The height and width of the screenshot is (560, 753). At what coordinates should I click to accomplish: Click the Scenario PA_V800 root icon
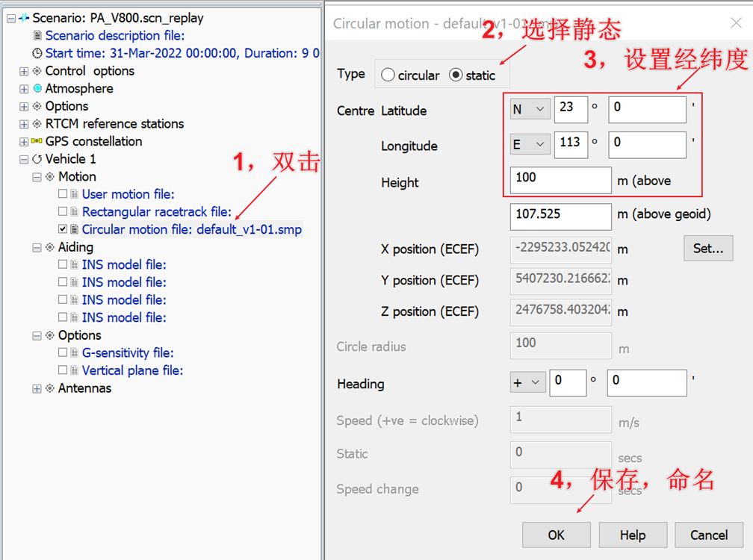pos(24,18)
